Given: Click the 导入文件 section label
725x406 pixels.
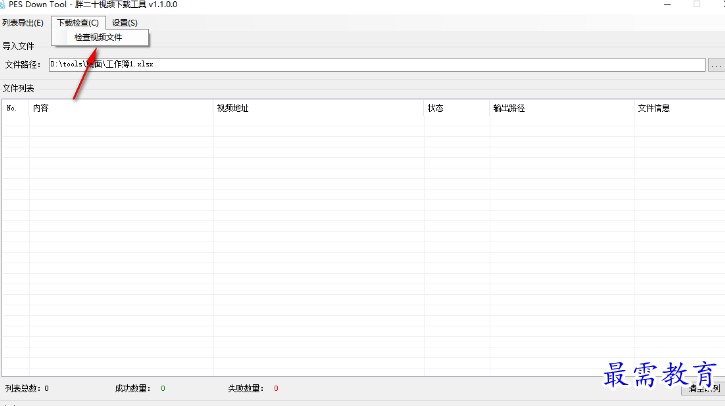Looking at the screenshot, I should 18,46.
